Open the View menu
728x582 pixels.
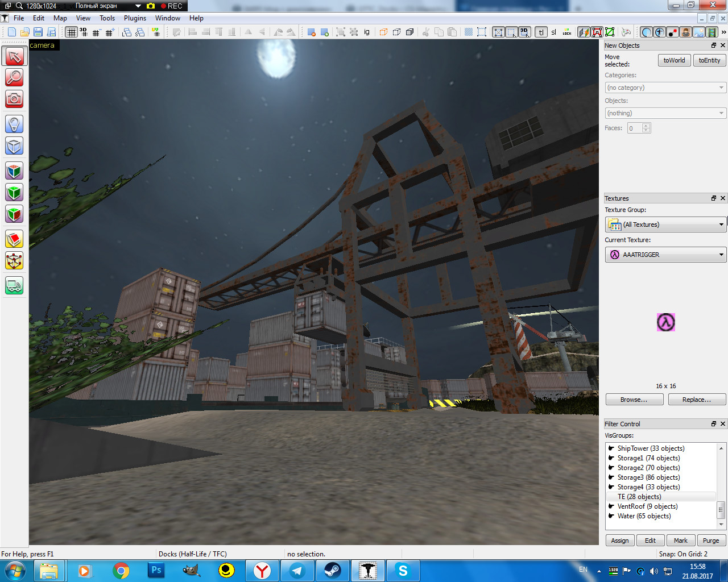pos(83,18)
